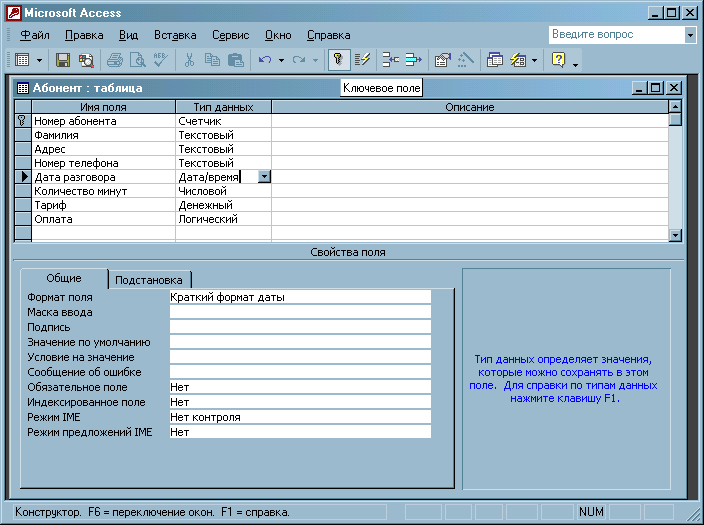Click the Insert Rows toolbar icon
The width and height of the screenshot is (704, 525).
(x=390, y=60)
